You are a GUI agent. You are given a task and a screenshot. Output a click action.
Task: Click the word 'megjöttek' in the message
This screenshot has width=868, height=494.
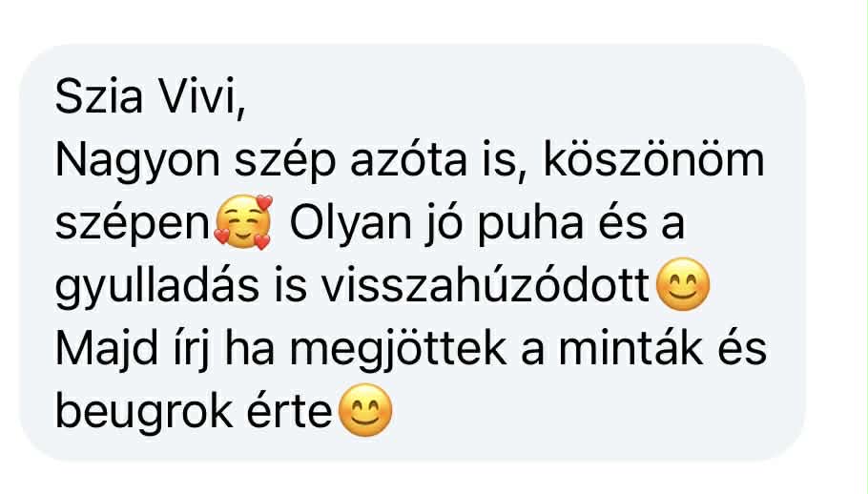(x=398, y=350)
